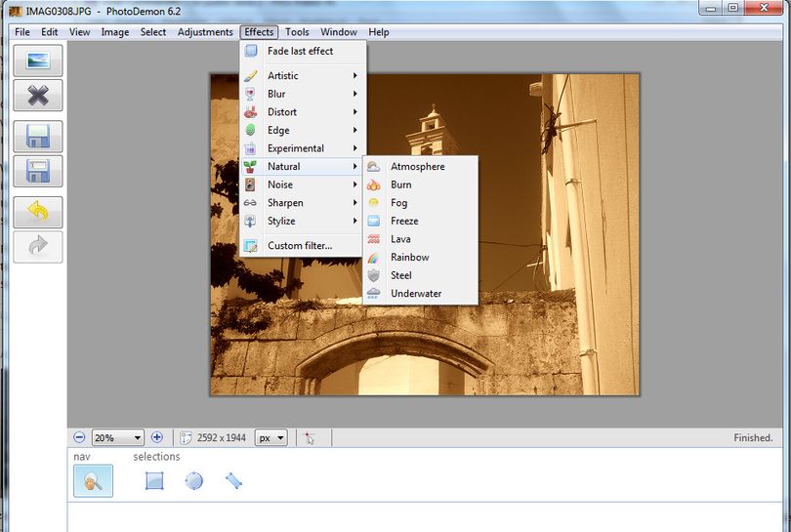Click the open image toolbar icon
Viewport: 791px width, 532px height.
pyautogui.click(x=38, y=61)
